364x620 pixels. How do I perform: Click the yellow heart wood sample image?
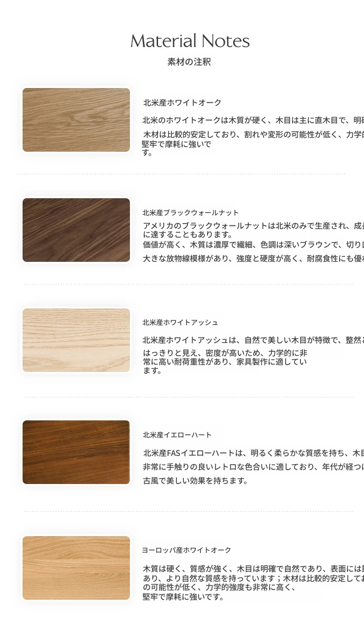[76, 452]
